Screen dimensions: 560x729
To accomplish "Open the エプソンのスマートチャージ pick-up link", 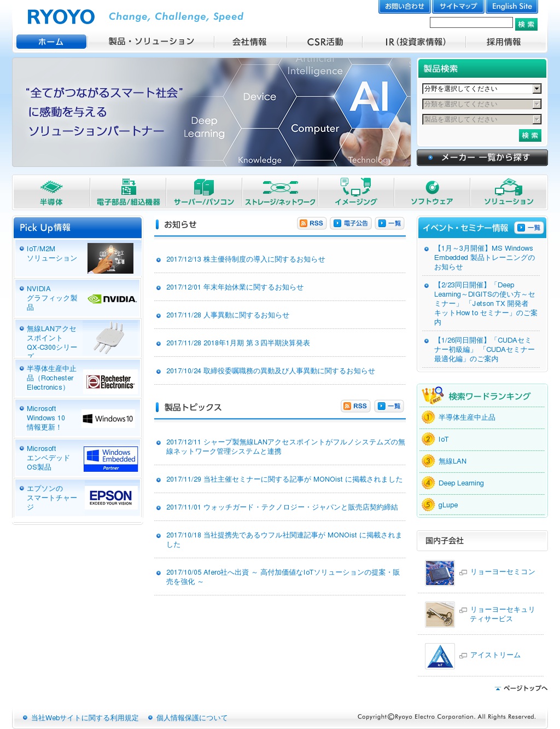I will [x=52, y=497].
